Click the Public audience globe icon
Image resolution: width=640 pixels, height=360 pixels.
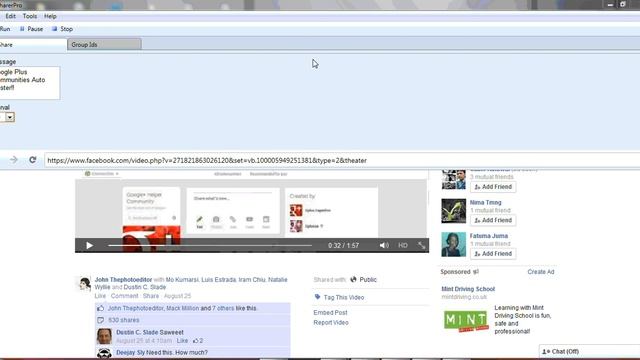point(353,280)
